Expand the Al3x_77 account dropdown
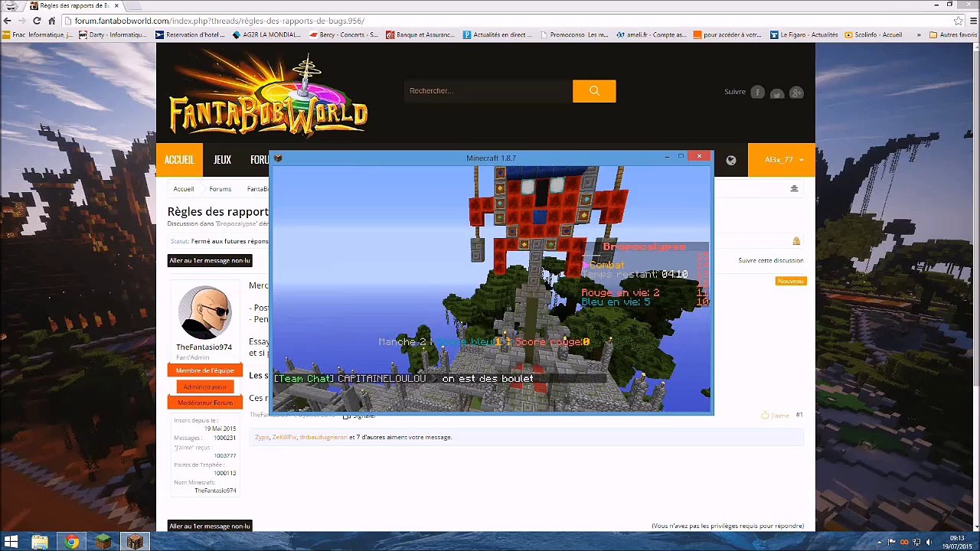The image size is (980, 551). (782, 160)
